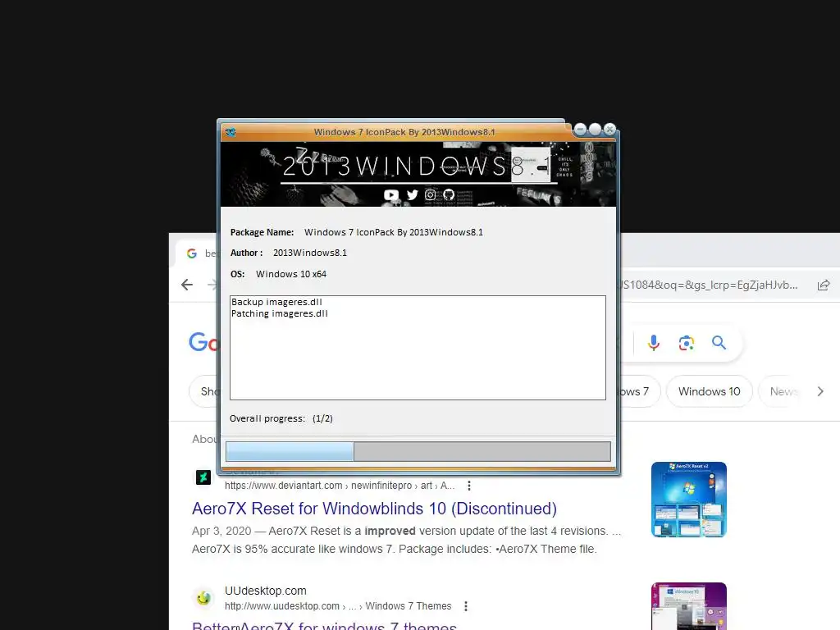Click the installer overall progress bar

[x=418, y=451]
